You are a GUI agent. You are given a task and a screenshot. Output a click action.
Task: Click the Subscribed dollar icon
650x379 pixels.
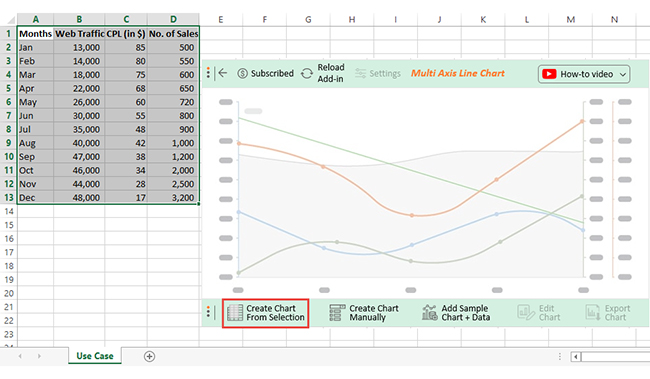(243, 73)
